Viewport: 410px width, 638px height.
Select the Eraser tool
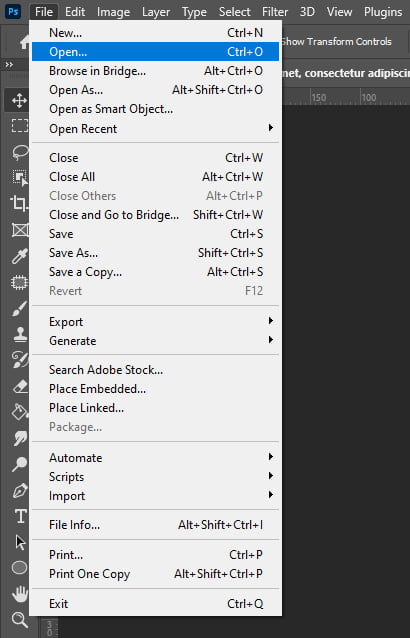[19, 386]
